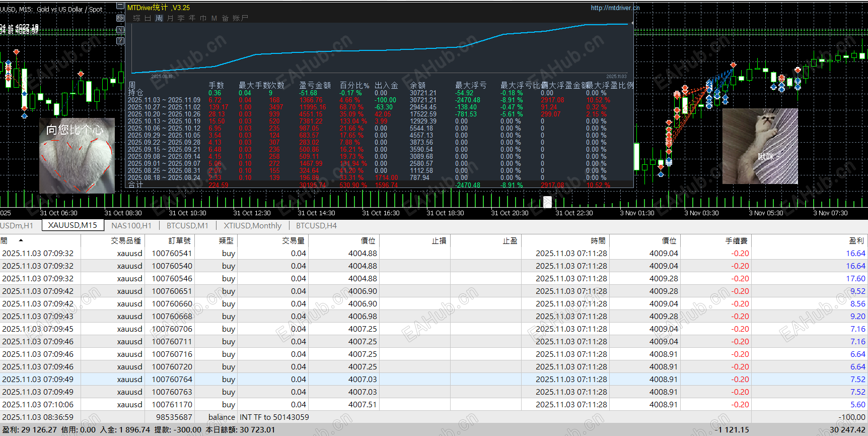Viewport: 868px width, 436px height.
Task: Open the BTCUSD,M1 chart tab
Action: coord(187,226)
